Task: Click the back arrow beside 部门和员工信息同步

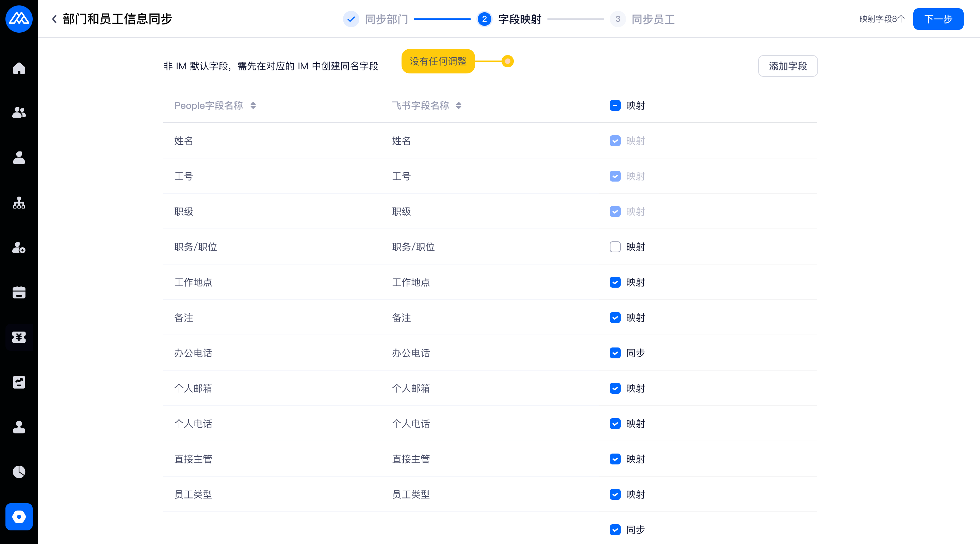Action: 54,19
